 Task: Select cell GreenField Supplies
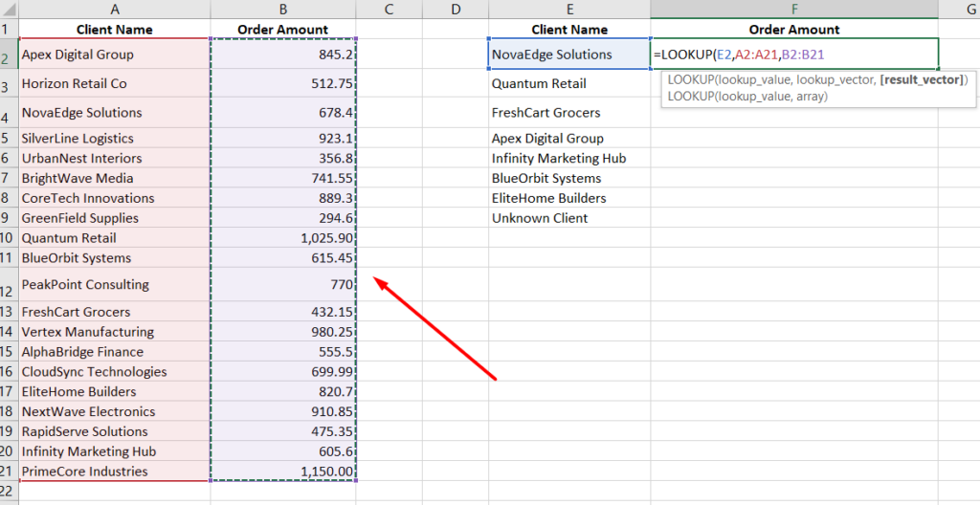pos(115,218)
